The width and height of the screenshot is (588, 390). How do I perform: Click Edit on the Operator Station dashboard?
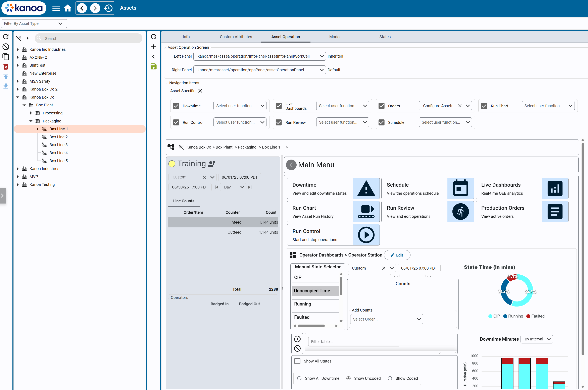point(397,255)
